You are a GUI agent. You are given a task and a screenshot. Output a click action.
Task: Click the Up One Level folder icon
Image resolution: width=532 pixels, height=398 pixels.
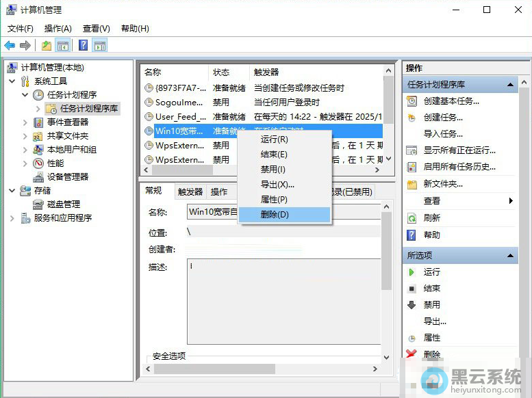(x=46, y=46)
